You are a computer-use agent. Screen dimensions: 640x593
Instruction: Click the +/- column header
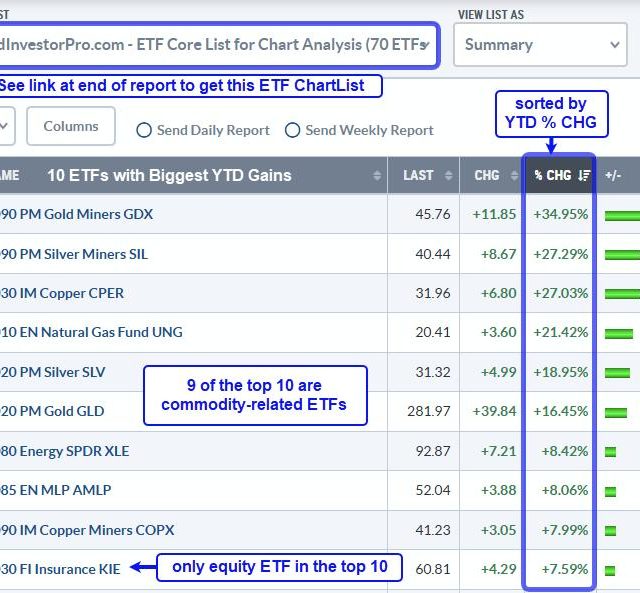click(x=614, y=176)
